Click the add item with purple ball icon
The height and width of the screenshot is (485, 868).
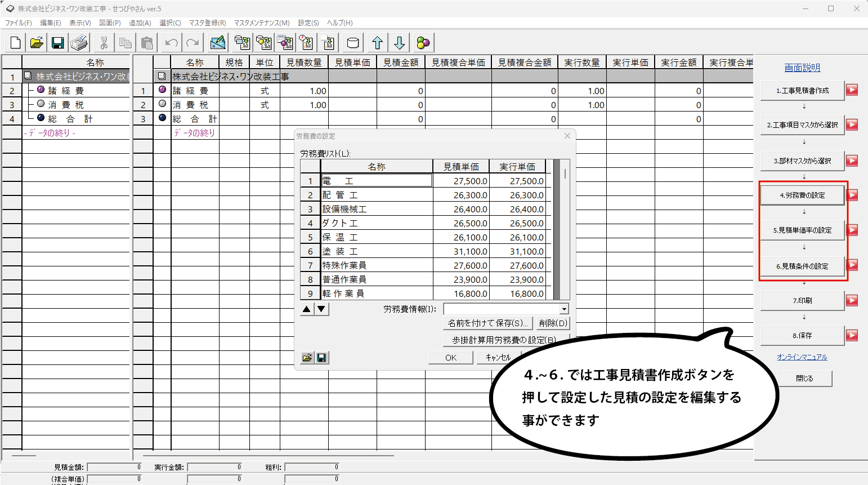point(285,43)
